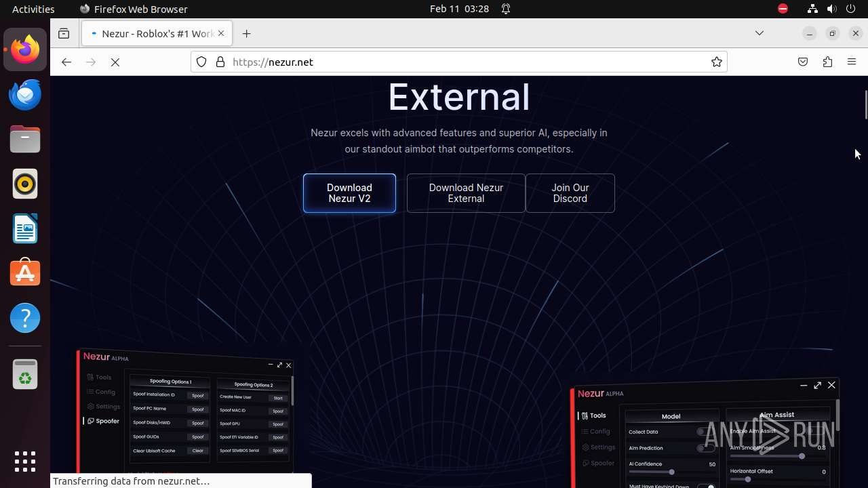Screen dimensions: 868x488
Task: Click Spoof button for Spoof GPU
Action: tap(278, 424)
